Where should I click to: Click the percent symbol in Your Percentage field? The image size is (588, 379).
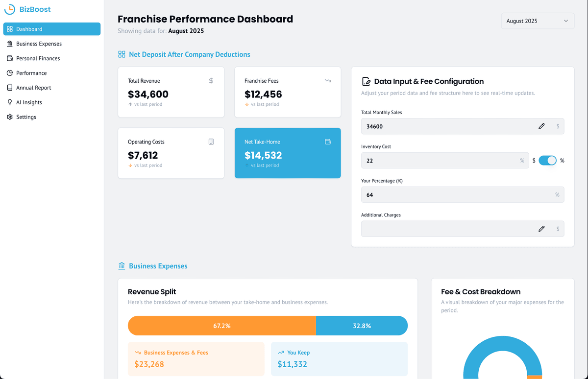point(557,194)
